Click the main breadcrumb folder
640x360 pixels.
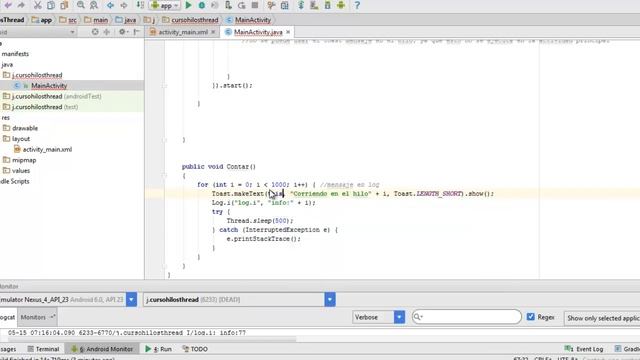tap(96, 20)
